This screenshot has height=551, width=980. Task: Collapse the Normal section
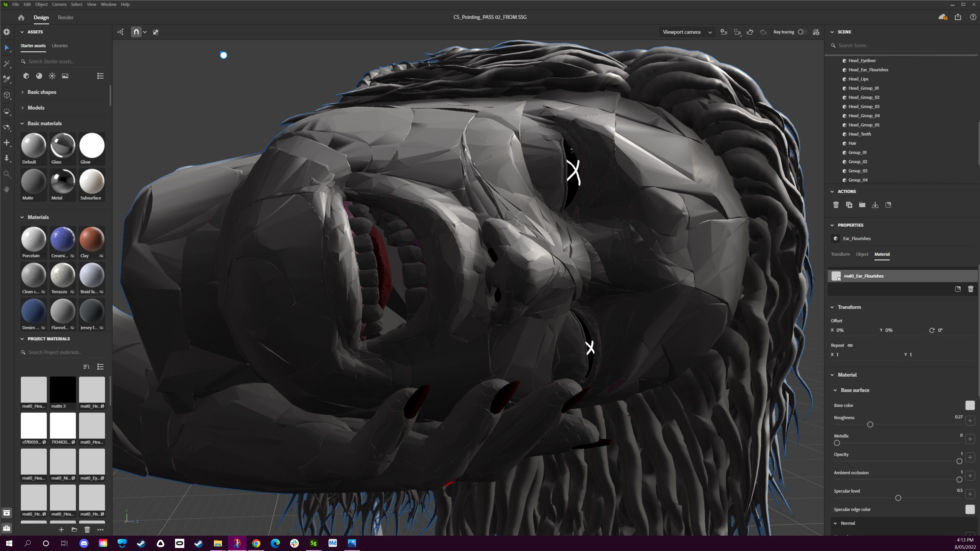835,523
